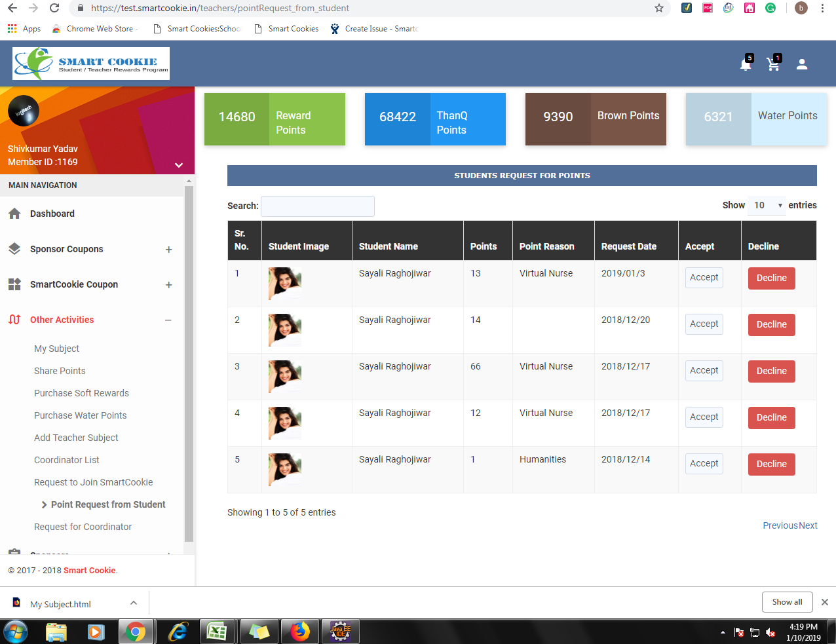Image resolution: width=836 pixels, height=644 pixels.
Task: Bookmark page with the star icon
Action: (658, 9)
